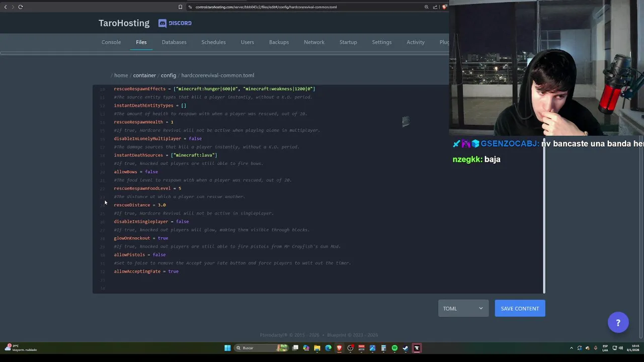The image size is (644, 362).
Task: Launch Copilot from the taskbar
Action: coord(306,348)
